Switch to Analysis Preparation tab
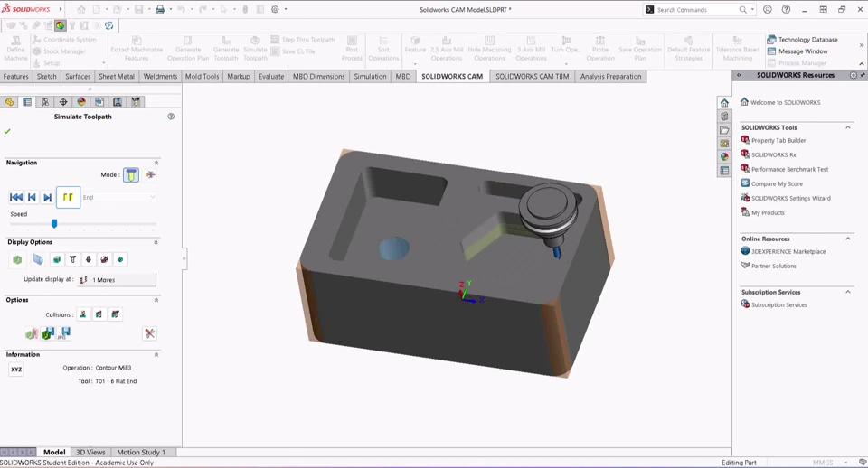 pos(610,76)
